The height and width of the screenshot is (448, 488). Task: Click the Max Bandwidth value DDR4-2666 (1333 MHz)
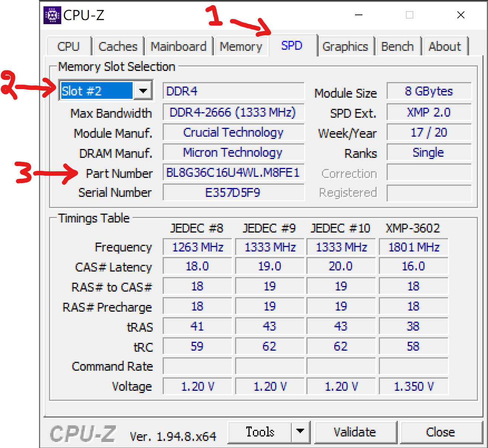point(234,113)
